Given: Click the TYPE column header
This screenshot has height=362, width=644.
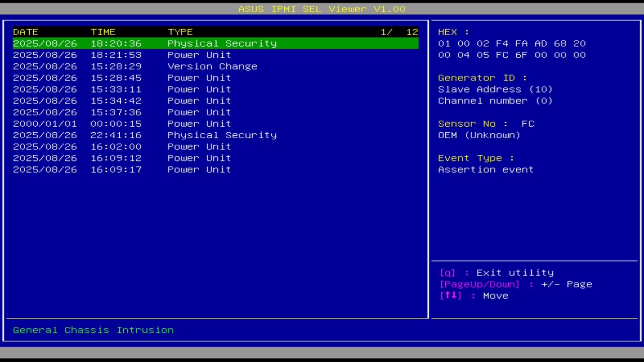Looking at the screenshot, I should coord(180,32).
